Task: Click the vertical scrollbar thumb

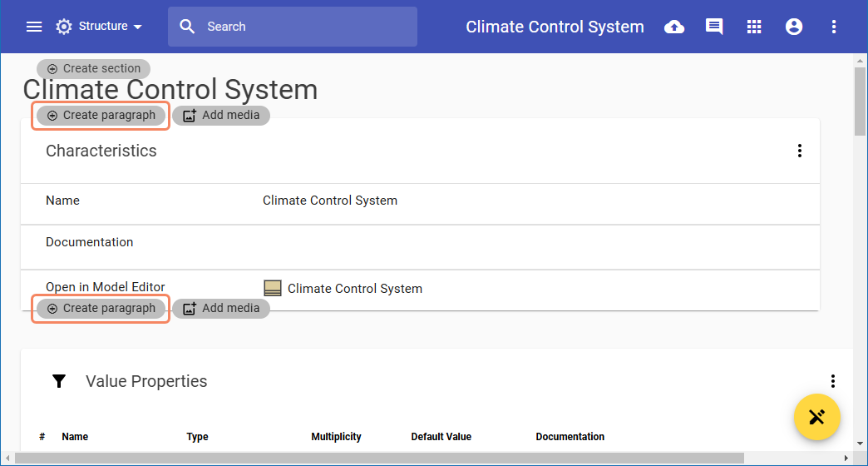Action: coord(861,100)
